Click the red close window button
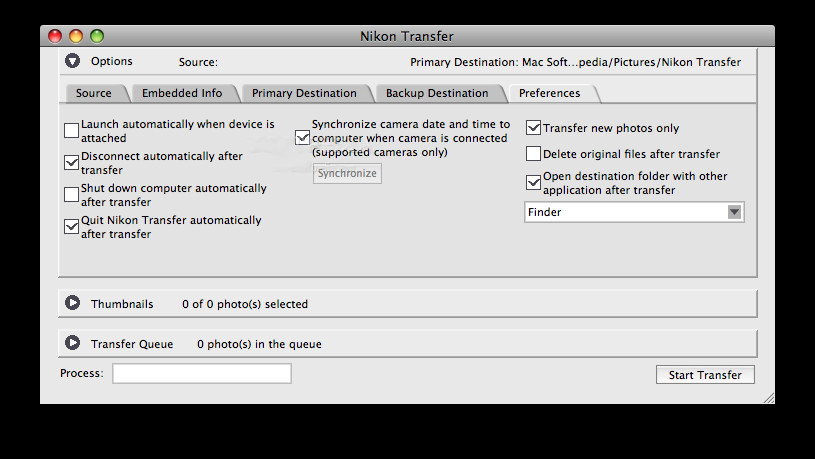This screenshot has width=815, height=459. coord(55,36)
